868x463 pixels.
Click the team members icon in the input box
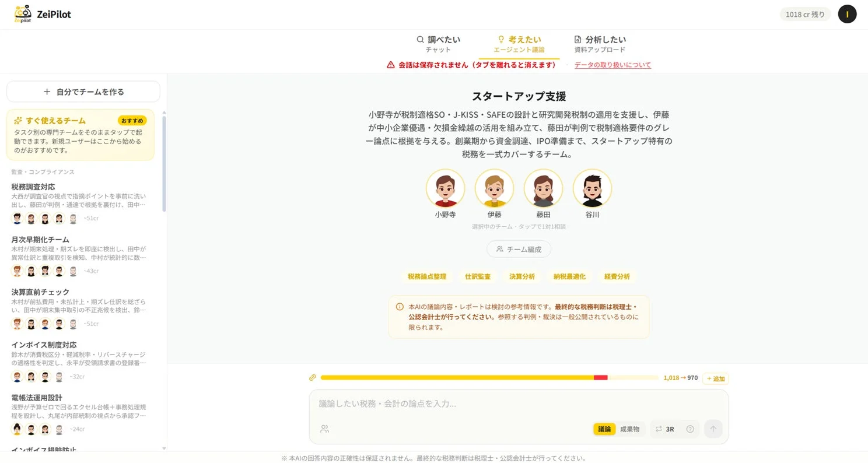coord(324,429)
